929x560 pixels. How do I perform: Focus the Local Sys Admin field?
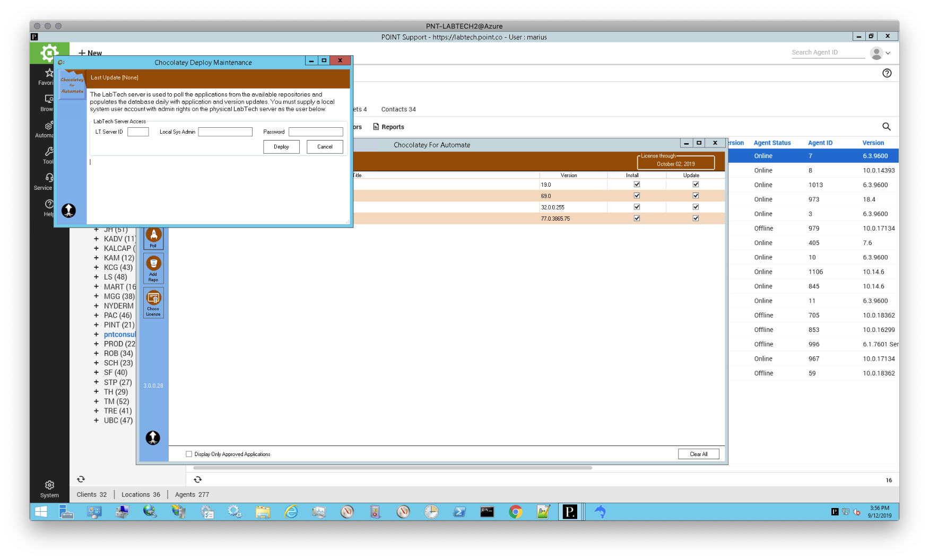click(225, 132)
